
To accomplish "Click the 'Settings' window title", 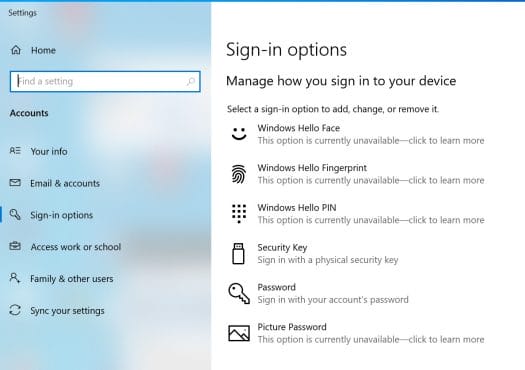I will (x=22, y=13).
